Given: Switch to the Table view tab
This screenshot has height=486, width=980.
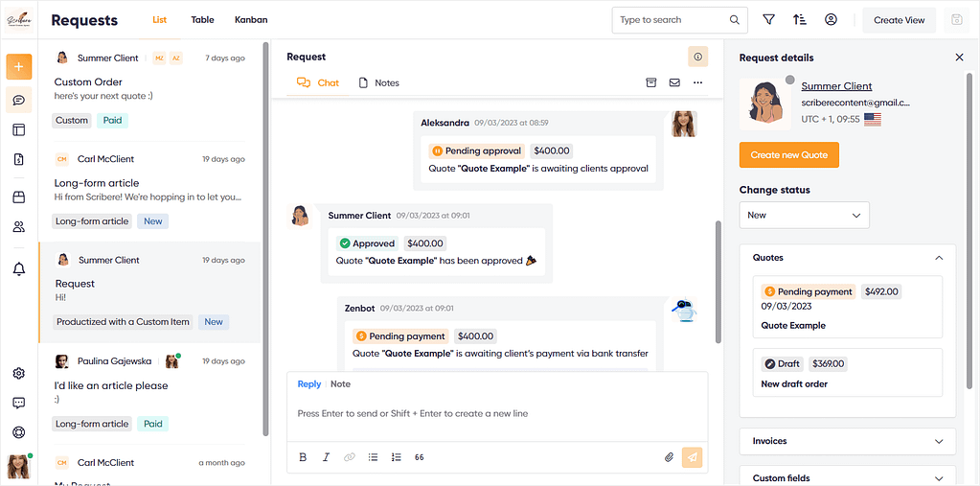Looking at the screenshot, I should pos(202,20).
